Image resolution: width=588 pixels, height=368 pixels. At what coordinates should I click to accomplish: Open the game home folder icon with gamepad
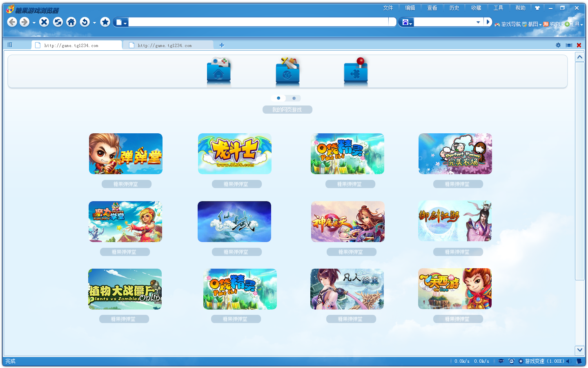(x=219, y=70)
